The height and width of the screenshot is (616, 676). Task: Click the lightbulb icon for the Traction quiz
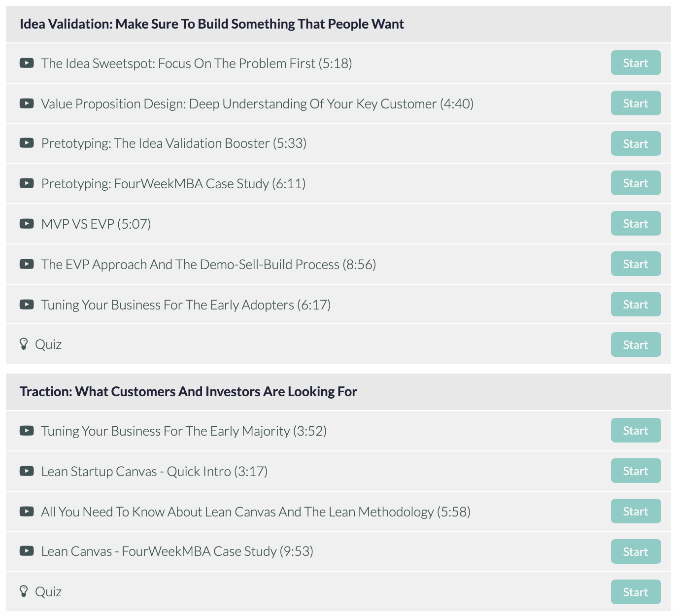(x=24, y=591)
